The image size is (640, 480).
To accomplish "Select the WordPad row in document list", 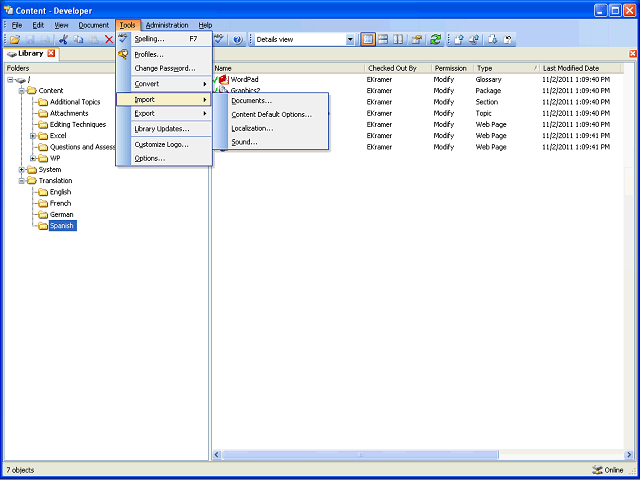I will pos(416,80).
